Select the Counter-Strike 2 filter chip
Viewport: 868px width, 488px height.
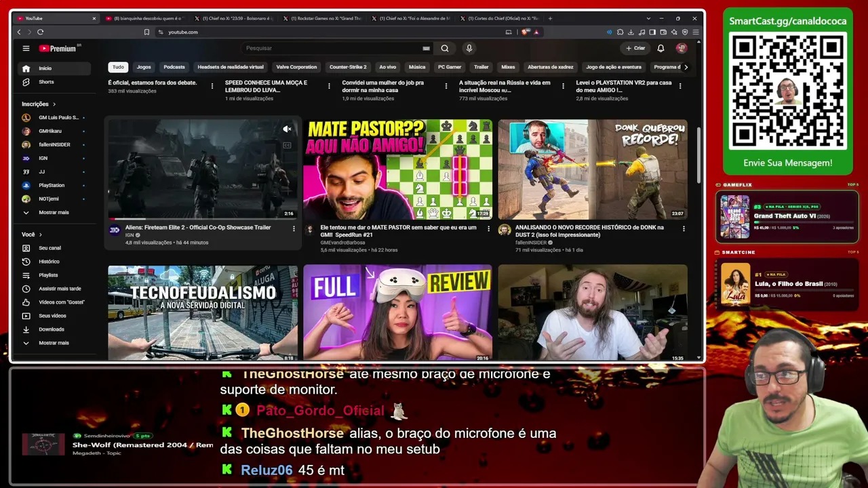pyautogui.click(x=348, y=67)
